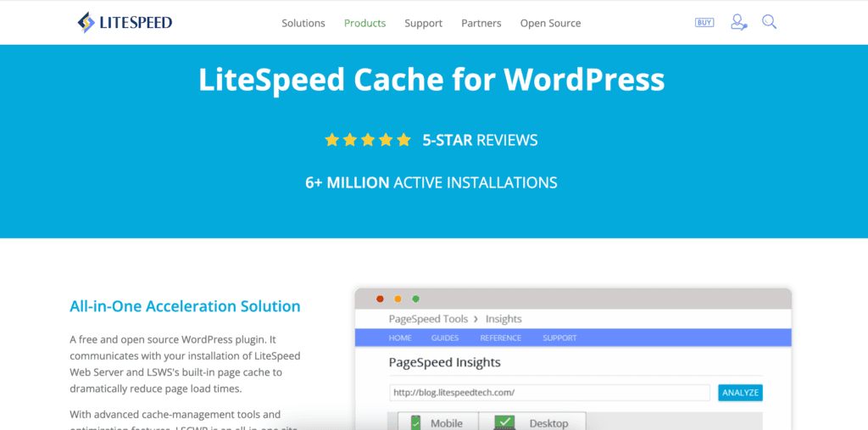This screenshot has height=430, width=868.
Task: Open the search magnifier icon
Action: pos(769,22)
